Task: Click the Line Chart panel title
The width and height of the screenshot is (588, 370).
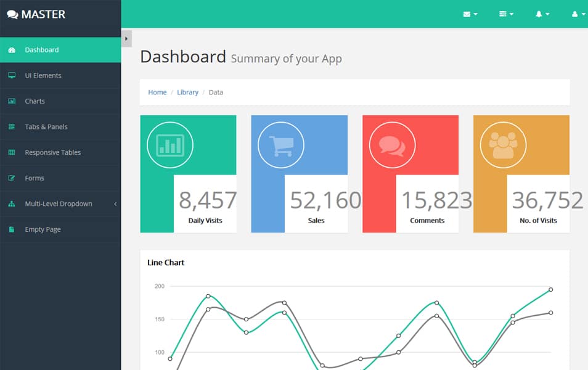Action: [165, 263]
